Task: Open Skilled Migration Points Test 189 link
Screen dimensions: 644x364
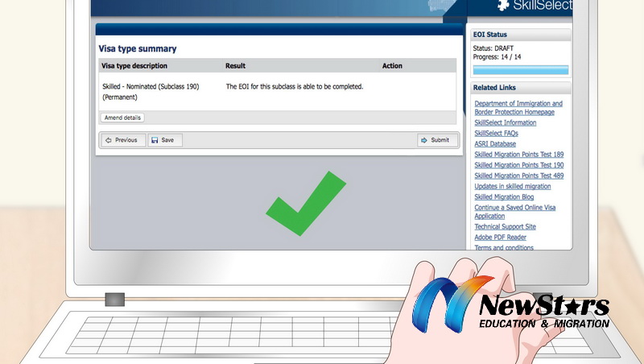Action: [518, 155]
